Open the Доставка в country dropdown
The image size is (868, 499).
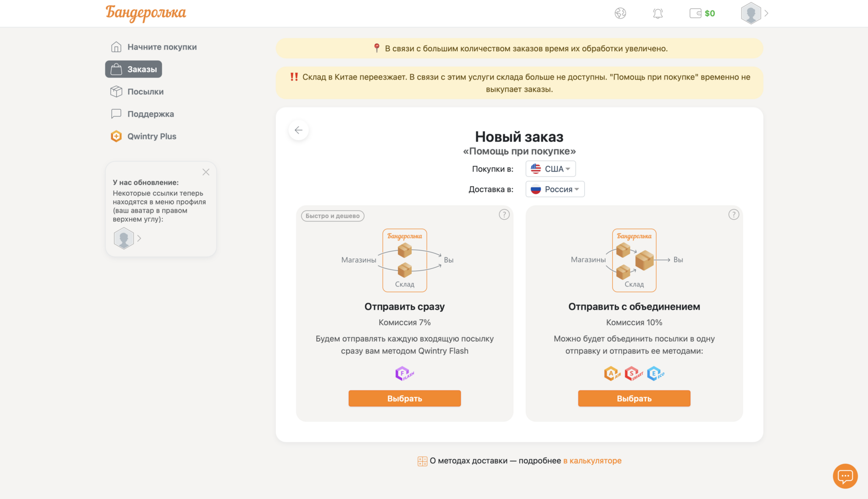click(x=555, y=189)
